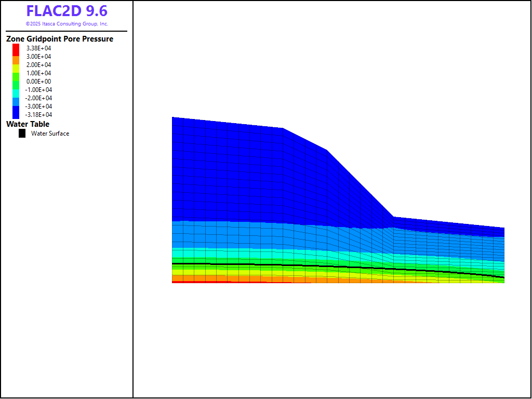Viewport: 532px width, 399px height.
Task: Pick the orange 2.00E+04 legend color
Action: pyautogui.click(x=16, y=61)
